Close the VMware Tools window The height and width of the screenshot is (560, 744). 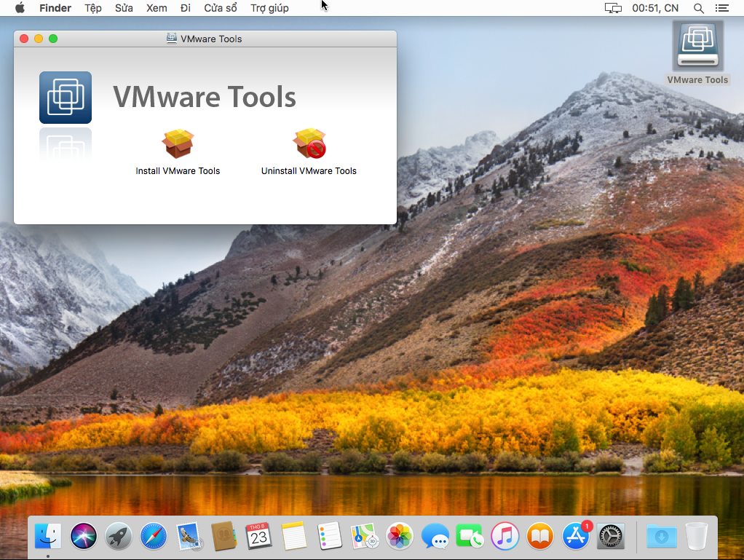(x=24, y=39)
